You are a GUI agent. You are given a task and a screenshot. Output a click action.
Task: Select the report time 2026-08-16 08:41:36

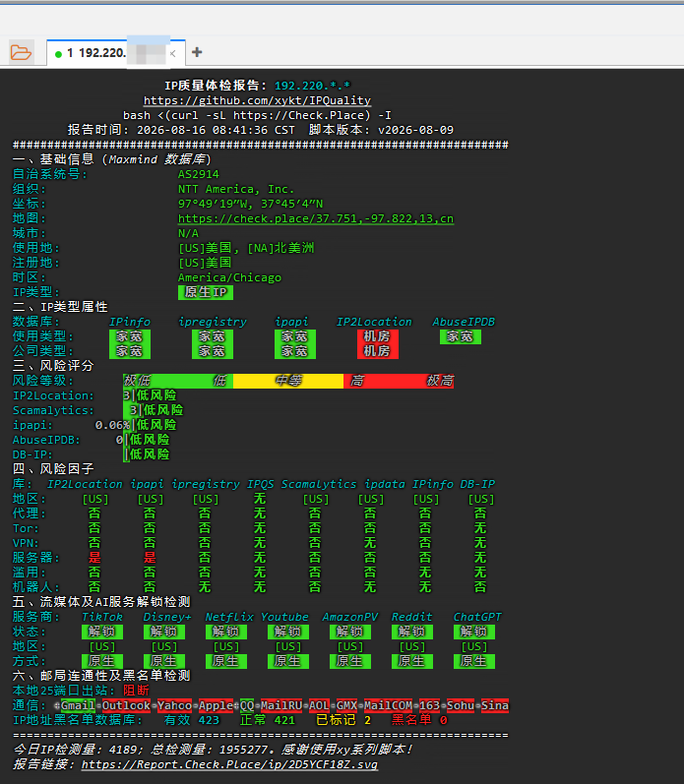[216, 130]
